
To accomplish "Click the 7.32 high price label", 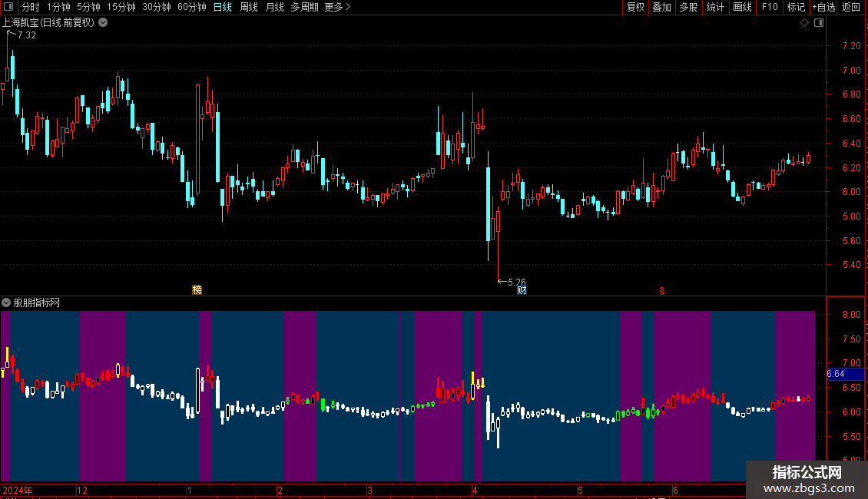I will pyautogui.click(x=27, y=35).
